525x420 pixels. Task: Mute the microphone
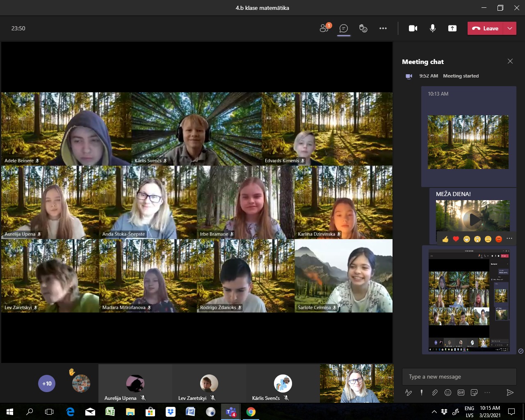(x=433, y=28)
